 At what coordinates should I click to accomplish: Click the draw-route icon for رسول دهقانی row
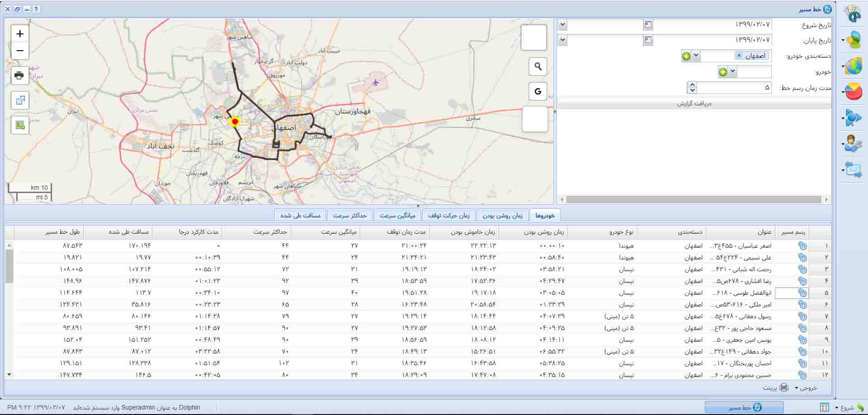[x=802, y=316]
